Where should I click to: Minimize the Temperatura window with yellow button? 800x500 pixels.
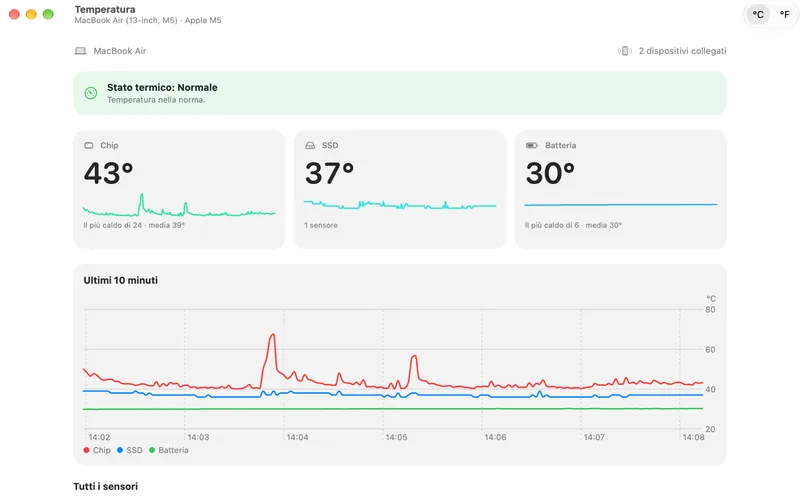(x=31, y=14)
